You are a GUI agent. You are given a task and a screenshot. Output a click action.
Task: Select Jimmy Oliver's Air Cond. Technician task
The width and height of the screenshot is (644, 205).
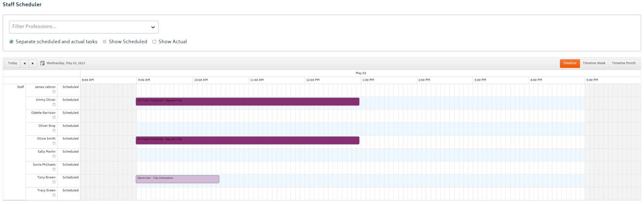coord(248,101)
